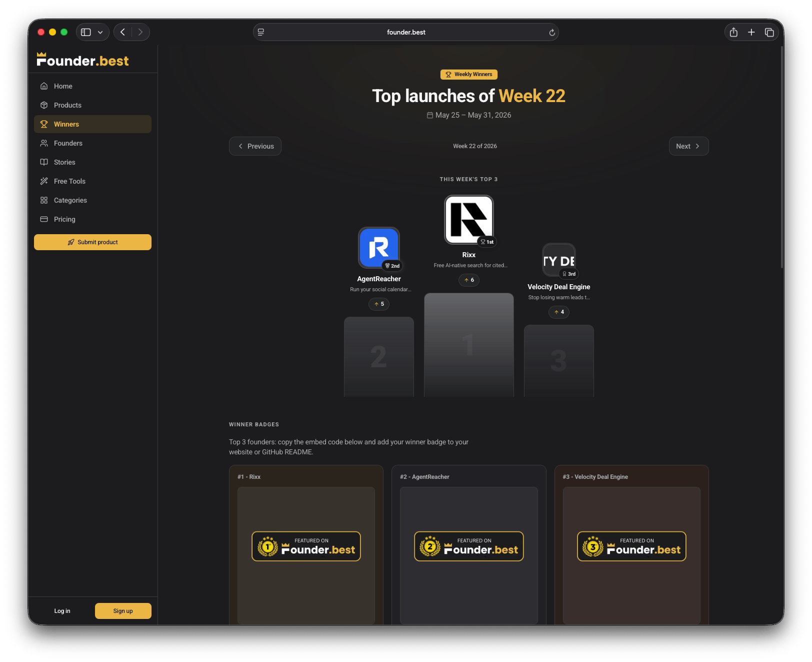Click the 'WINNER BADGES' section heading

(254, 424)
